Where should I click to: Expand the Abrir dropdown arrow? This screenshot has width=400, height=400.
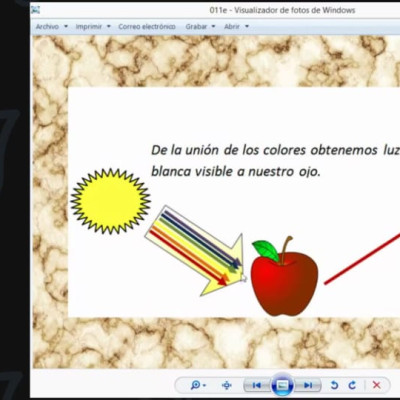[247, 26]
